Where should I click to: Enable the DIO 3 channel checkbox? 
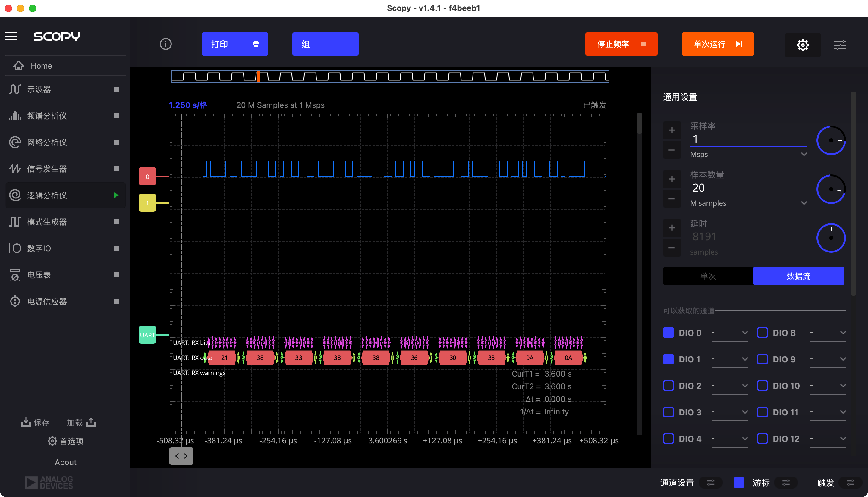668,412
